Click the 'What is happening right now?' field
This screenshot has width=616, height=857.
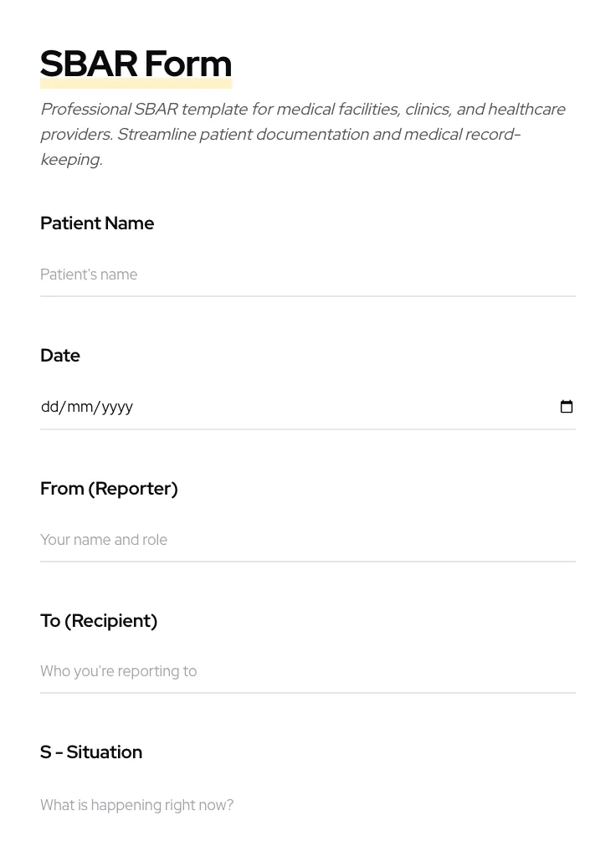tap(307, 805)
